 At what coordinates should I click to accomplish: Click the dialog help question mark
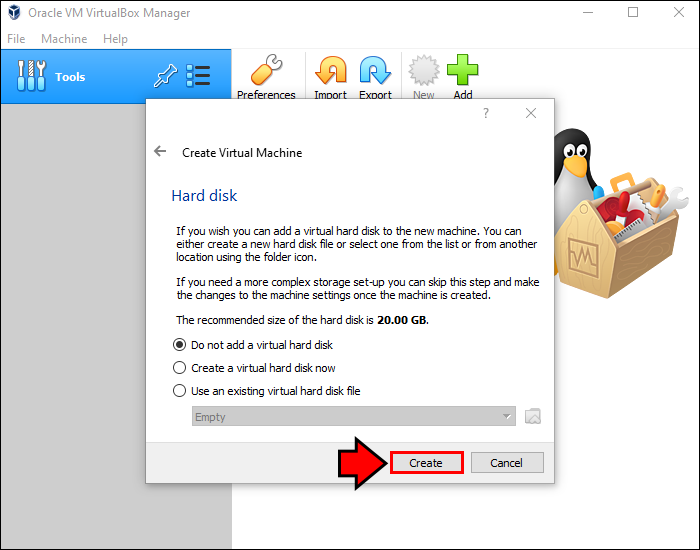pyautogui.click(x=486, y=113)
